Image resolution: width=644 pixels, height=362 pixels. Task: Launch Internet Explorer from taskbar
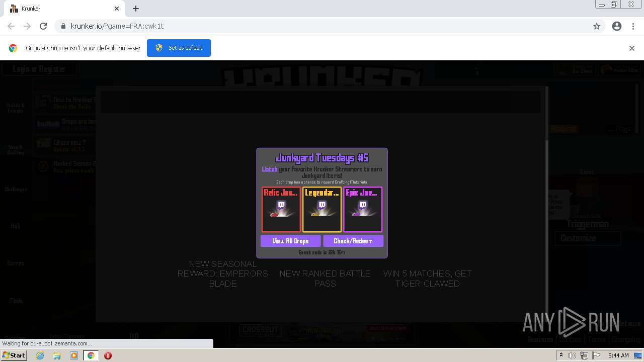(40, 355)
